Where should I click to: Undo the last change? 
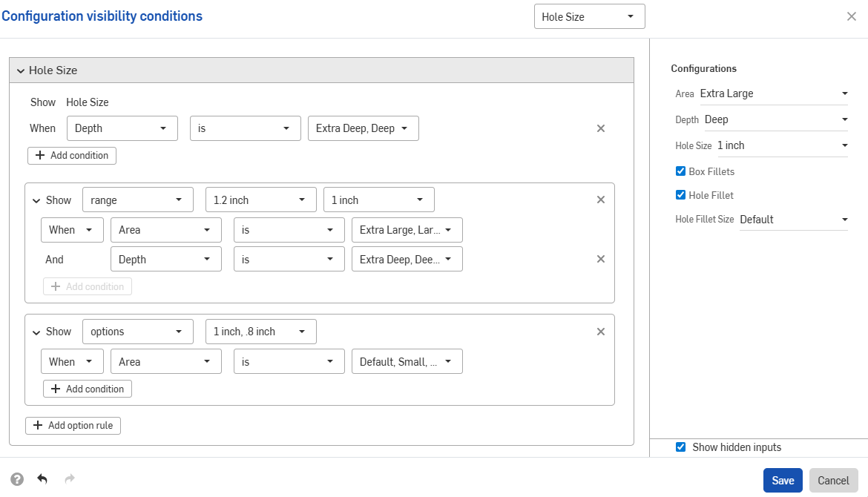pyautogui.click(x=42, y=478)
